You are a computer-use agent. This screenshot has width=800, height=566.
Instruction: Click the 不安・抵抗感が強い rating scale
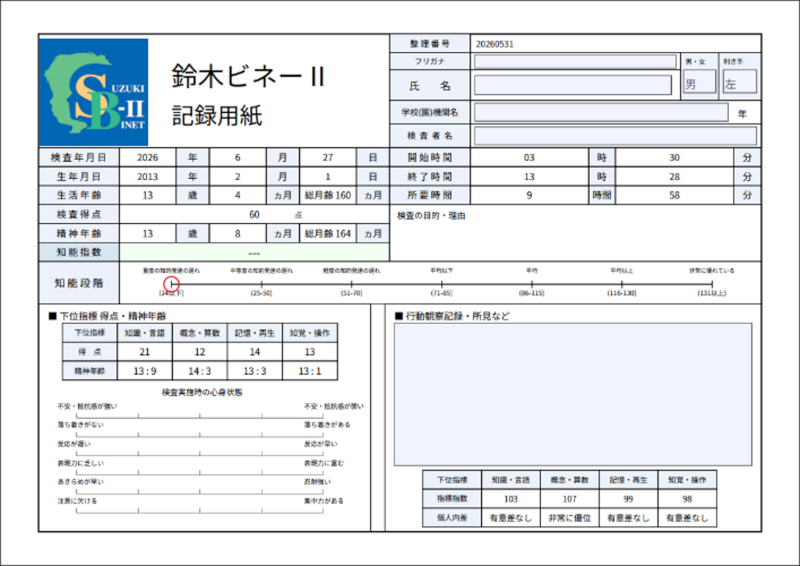200,416
